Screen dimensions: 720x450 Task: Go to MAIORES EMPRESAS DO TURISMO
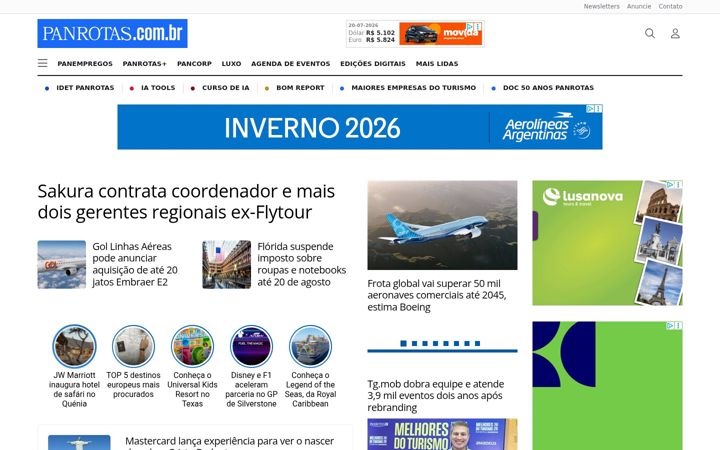point(414,88)
